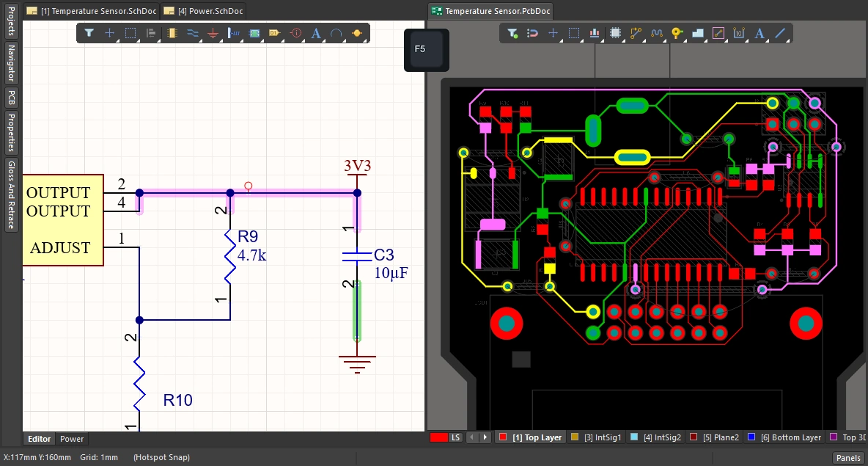This screenshot has height=466, width=868.
Task: Choose the GND power port tool
Action: (213, 33)
